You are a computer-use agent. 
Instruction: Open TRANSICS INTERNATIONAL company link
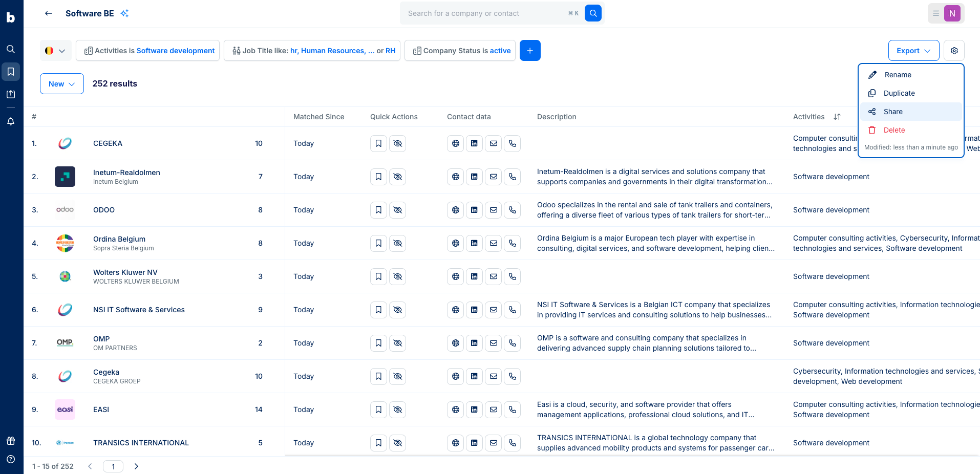[x=141, y=443]
